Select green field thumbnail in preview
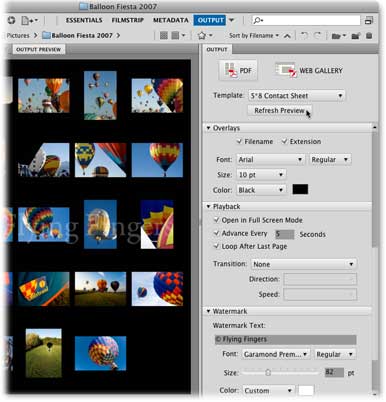The width and height of the screenshot is (386, 402). (x=44, y=353)
